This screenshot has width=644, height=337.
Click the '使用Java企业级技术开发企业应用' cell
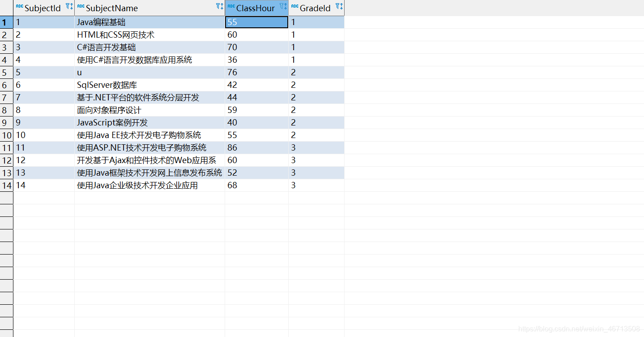[149, 185]
